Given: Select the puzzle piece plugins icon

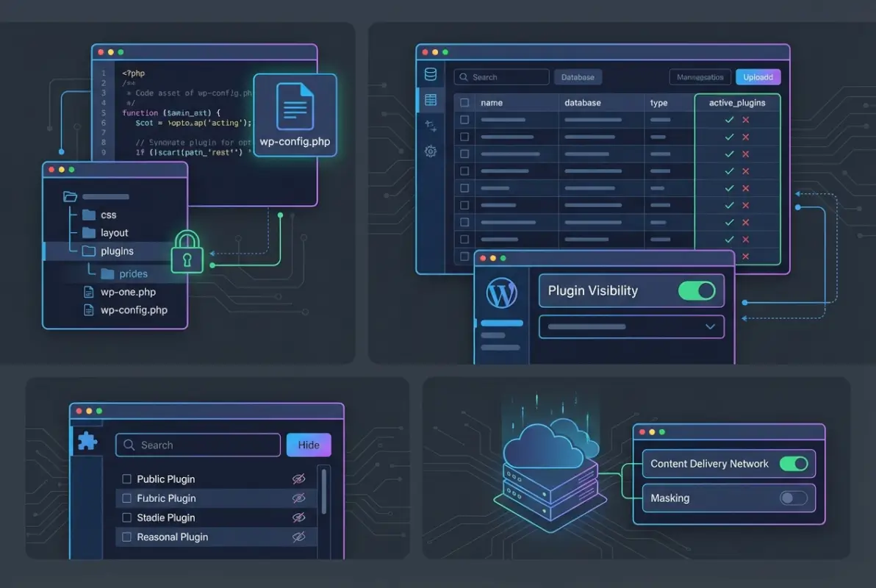Looking at the screenshot, I should tap(87, 441).
